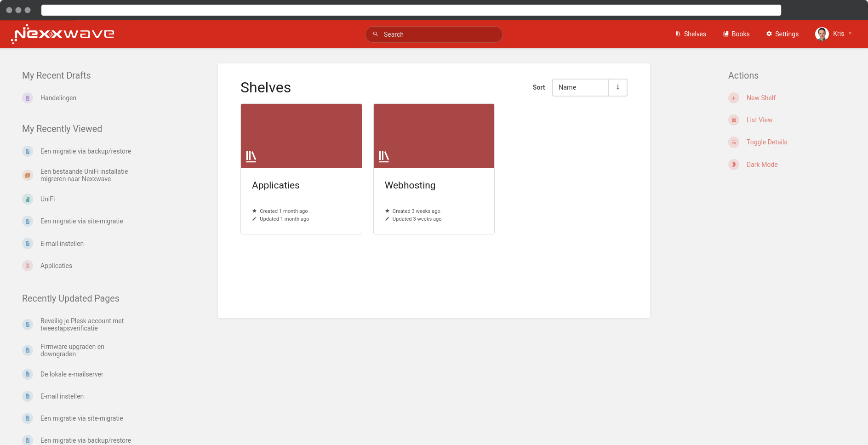Viewport: 868px width, 445px height.
Task: Click Toggle Details action
Action: point(767,142)
